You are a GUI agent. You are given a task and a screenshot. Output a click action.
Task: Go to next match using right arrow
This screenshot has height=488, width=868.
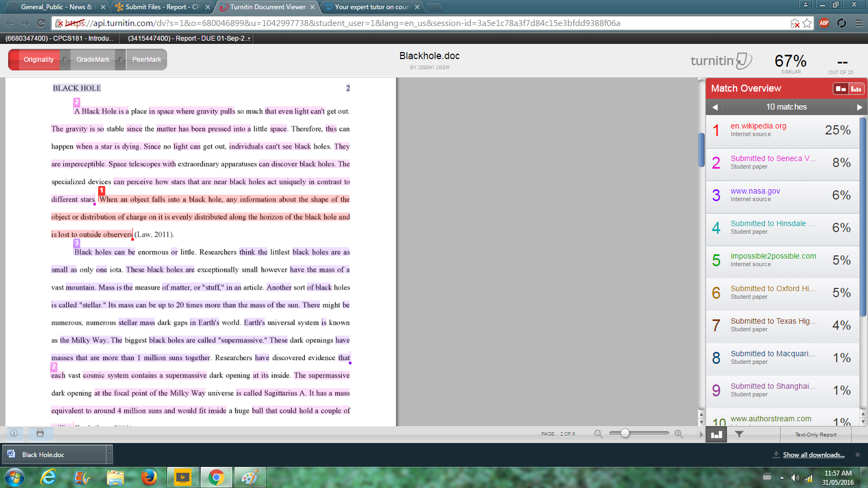click(x=859, y=107)
